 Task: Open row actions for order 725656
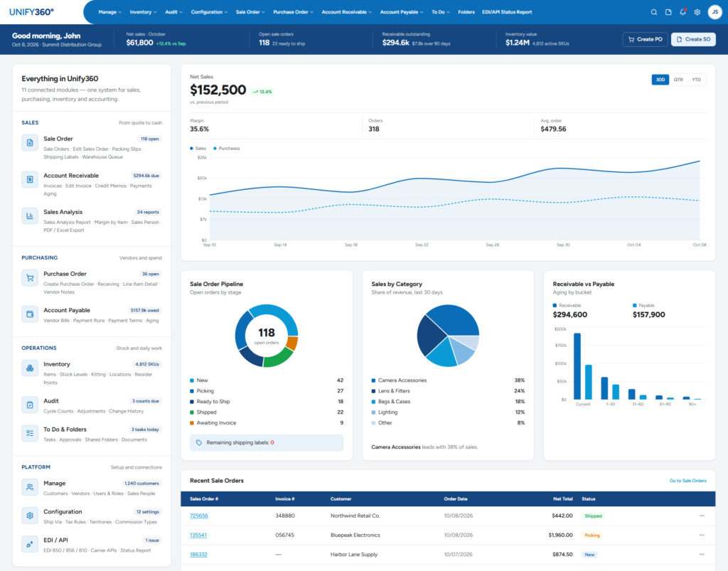point(702,516)
